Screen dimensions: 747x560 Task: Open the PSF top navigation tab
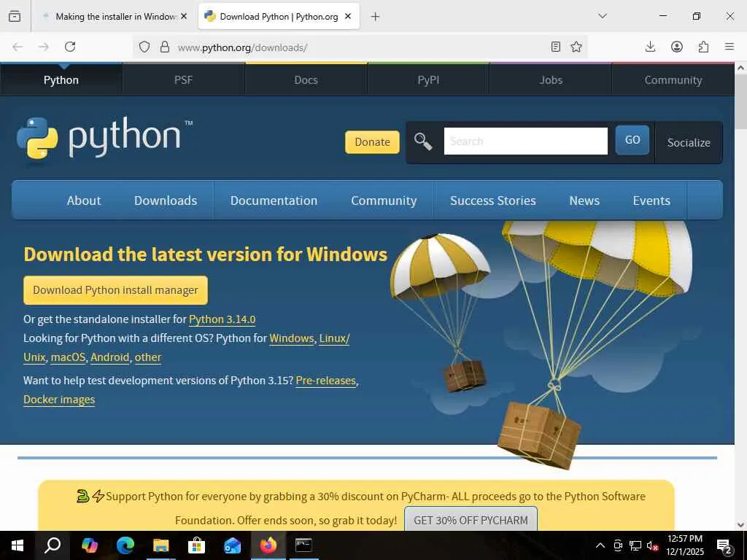[x=183, y=80]
